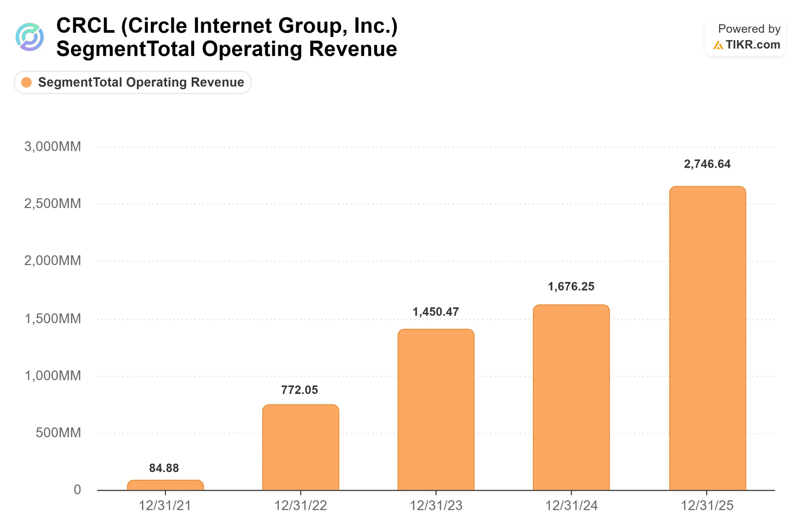Click the orange legend color dot
The image size is (799, 532).
(x=27, y=82)
